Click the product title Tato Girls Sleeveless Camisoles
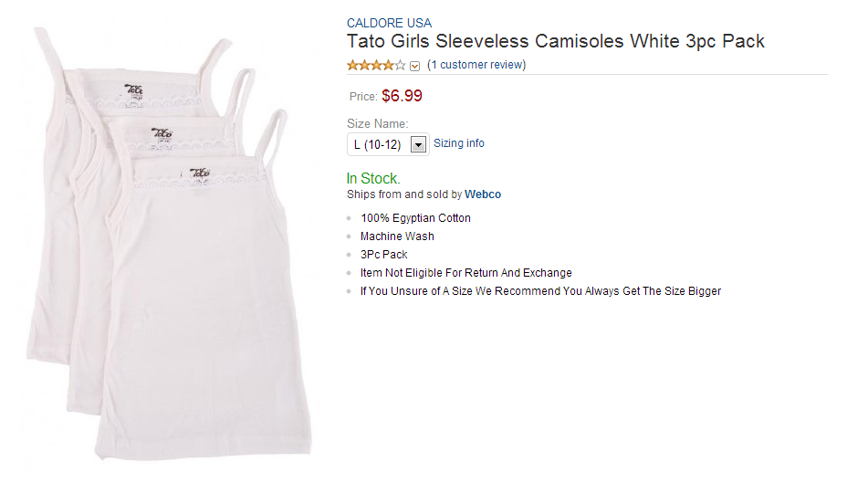The height and width of the screenshot is (483, 868). (555, 41)
